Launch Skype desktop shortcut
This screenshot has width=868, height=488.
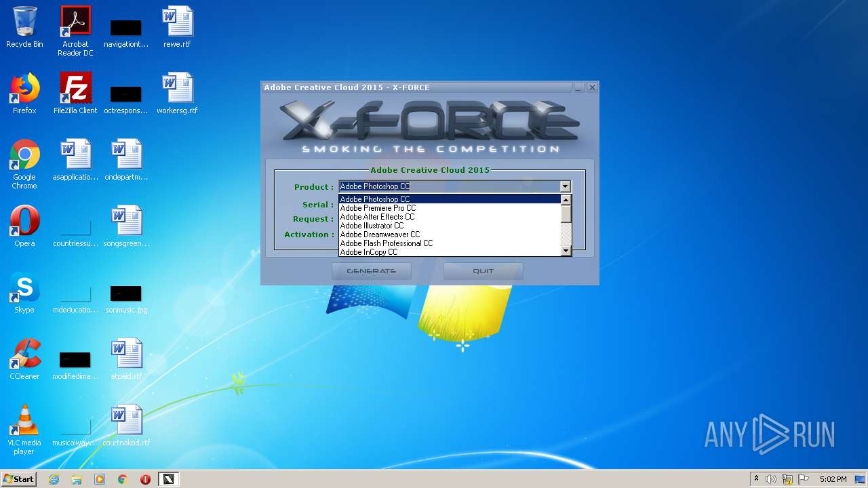24,293
